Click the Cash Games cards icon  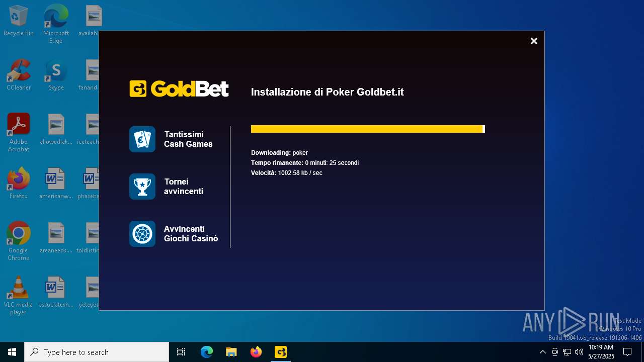click(142, 139)
